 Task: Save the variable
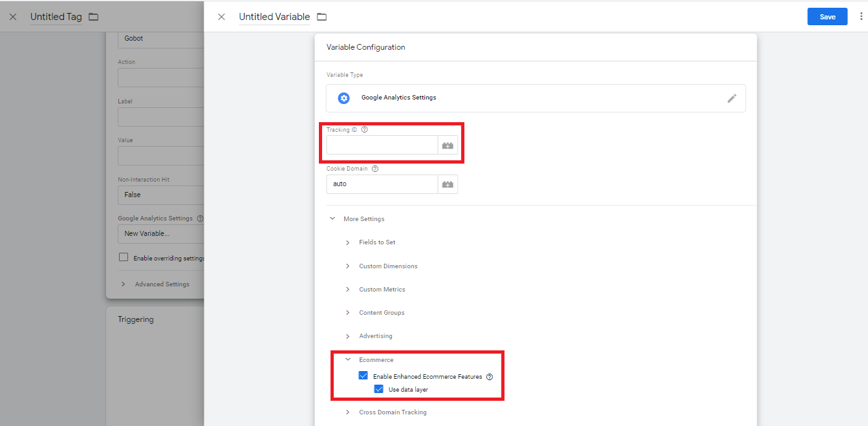[827, 17]
